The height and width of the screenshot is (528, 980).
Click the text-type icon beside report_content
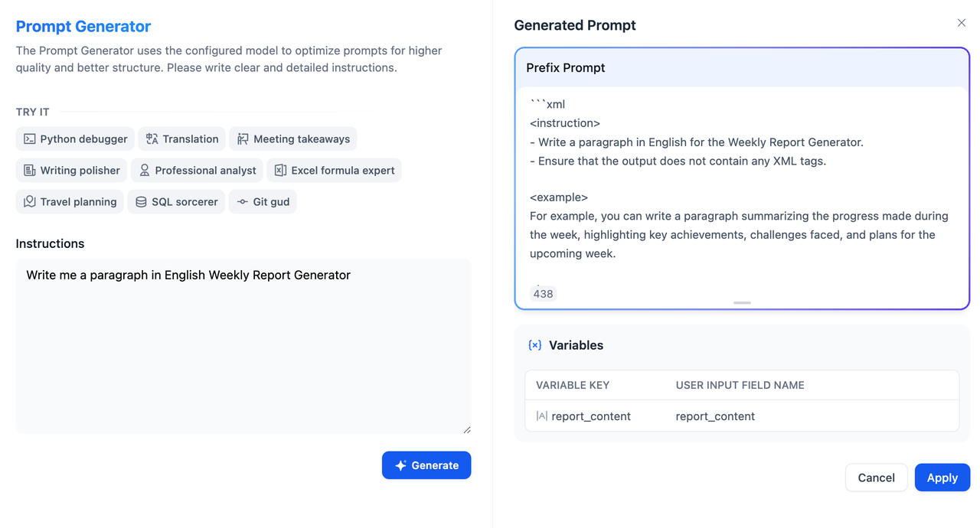point(542,416)
